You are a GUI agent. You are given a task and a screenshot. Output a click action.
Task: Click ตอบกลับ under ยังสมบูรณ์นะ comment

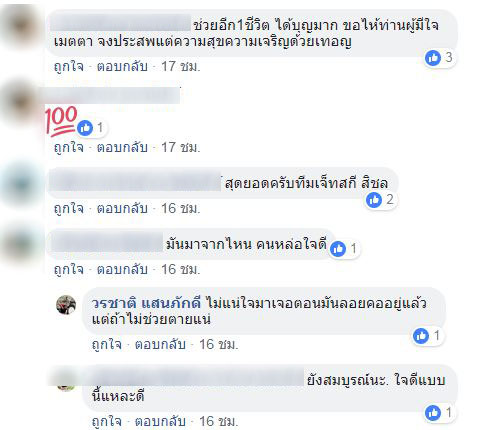pyautogui.click(x=160, y=421)
